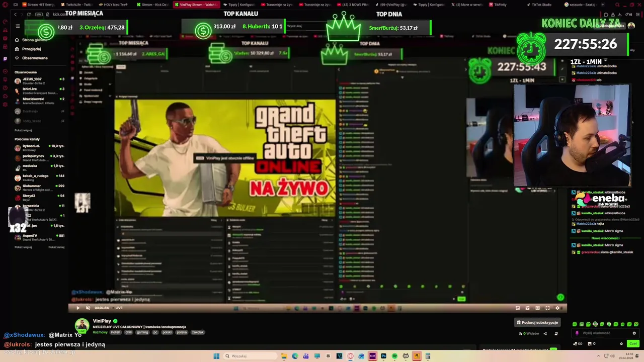Click the Kick search field Wyszukaj
644x362 pixels.
306,26
